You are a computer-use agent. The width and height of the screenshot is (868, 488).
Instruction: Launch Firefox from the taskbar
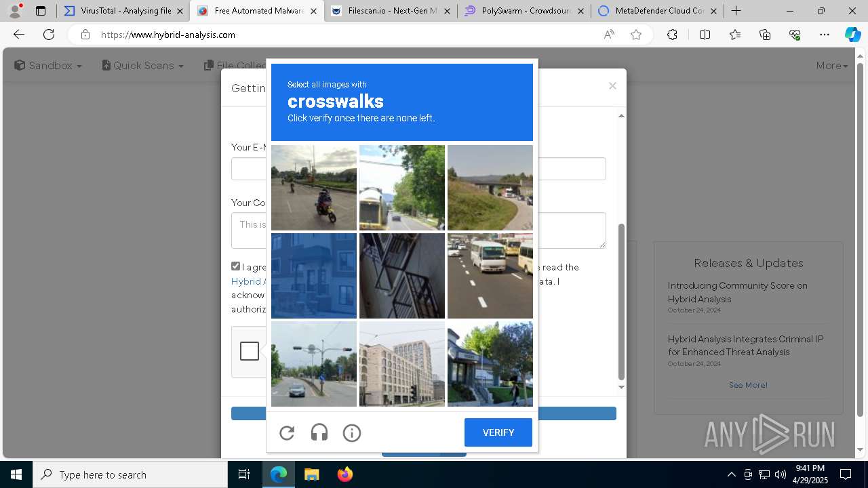(345, 474)
